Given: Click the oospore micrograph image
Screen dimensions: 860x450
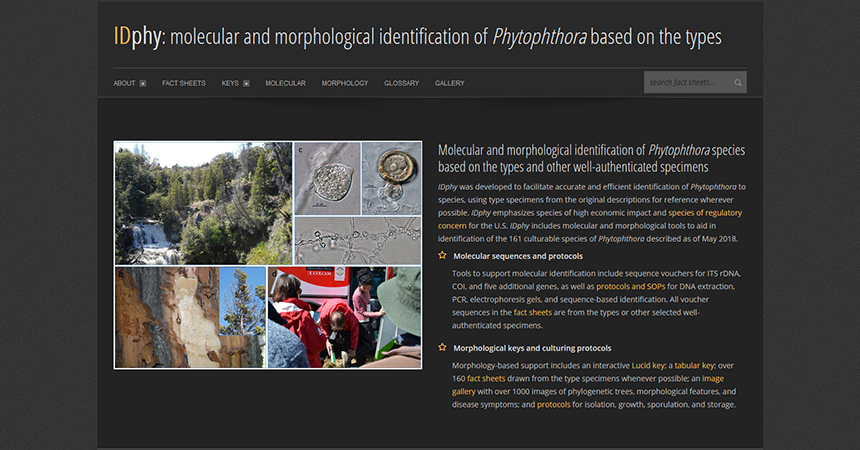Looking at the screenshot, I should [x=392, y=179].
